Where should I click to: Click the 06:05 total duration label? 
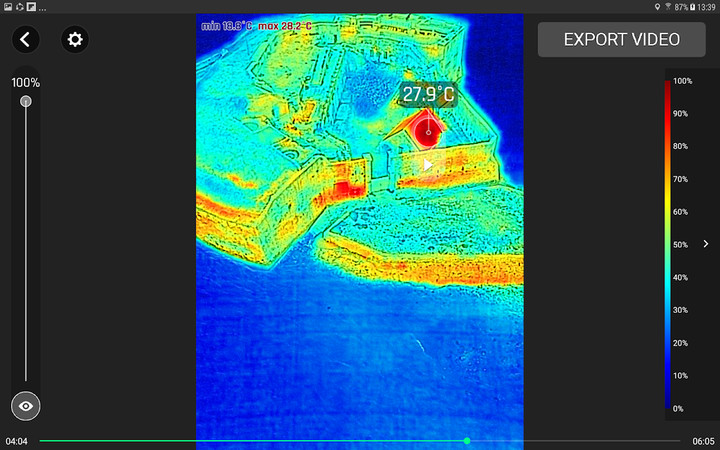[x=703, y=441]
